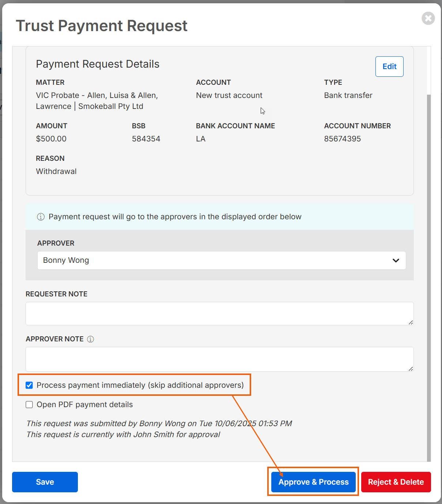
Task: Expand the approver list chevron arrow
Action: coord(396,261)
